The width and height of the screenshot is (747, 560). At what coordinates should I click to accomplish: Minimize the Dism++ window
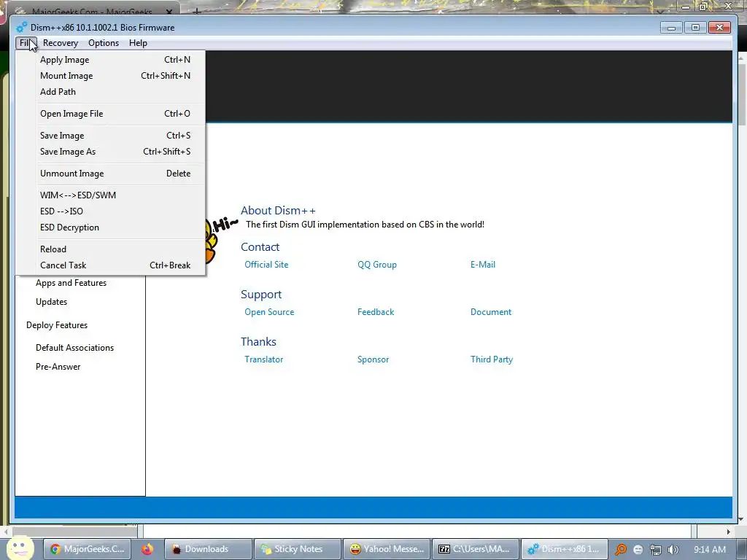tap(671, 27)
